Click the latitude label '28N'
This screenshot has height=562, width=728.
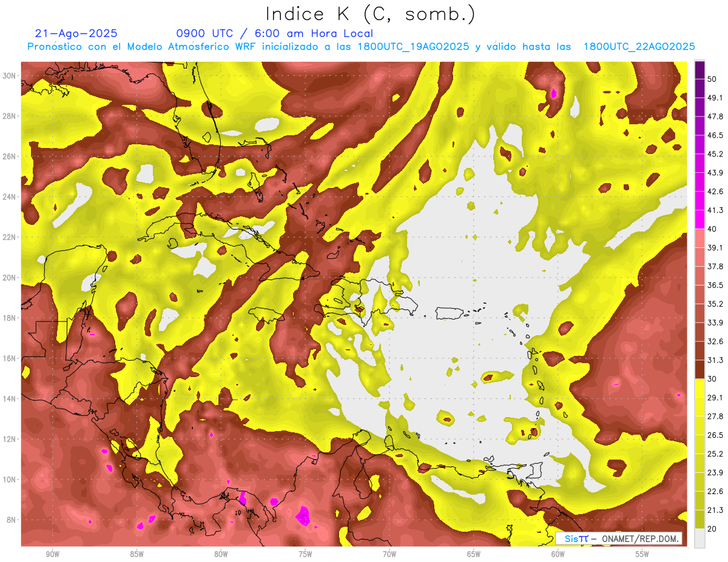[x=10, y=116]
